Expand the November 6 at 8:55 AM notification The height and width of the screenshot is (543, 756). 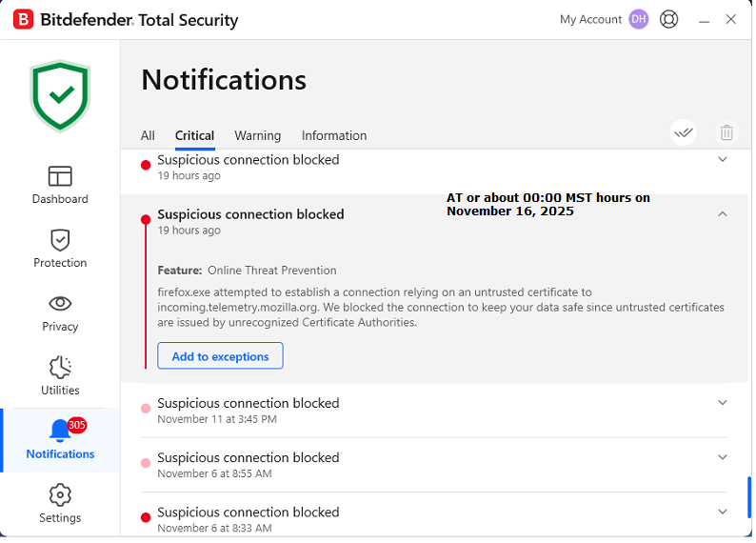click(722, 457)
